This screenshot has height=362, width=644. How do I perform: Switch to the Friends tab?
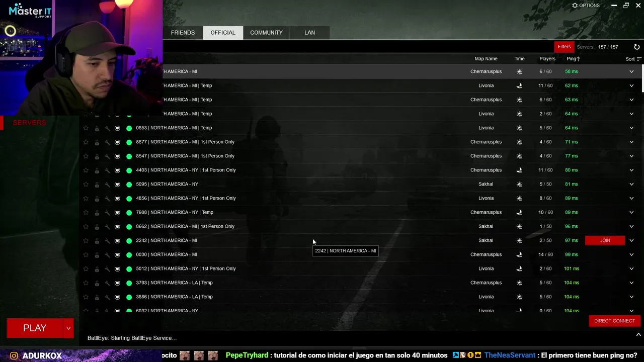pyautogui.click(x=183, y=33)
